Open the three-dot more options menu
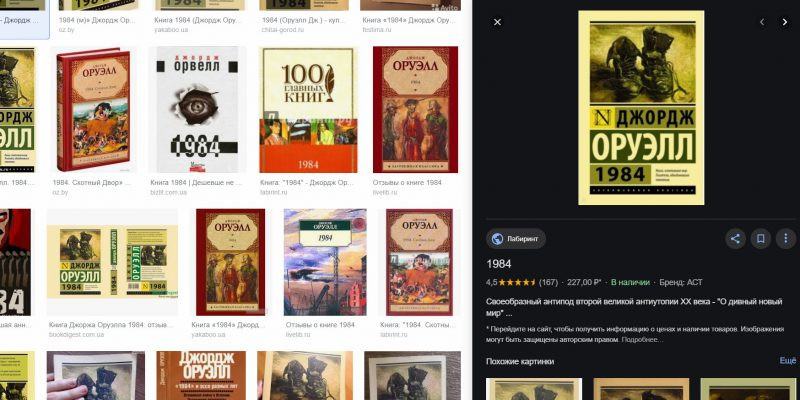Viewport: 800px width, 400px height. (x=786, y=239)
